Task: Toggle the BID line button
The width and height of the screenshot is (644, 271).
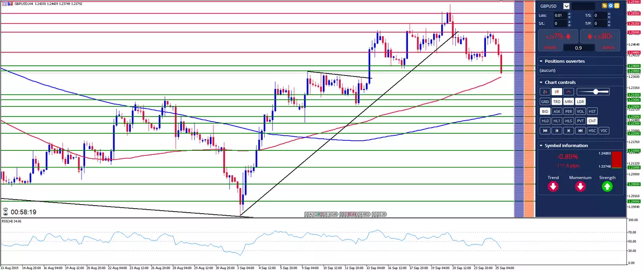Action: pyautogui.click(x=545, y=112)
